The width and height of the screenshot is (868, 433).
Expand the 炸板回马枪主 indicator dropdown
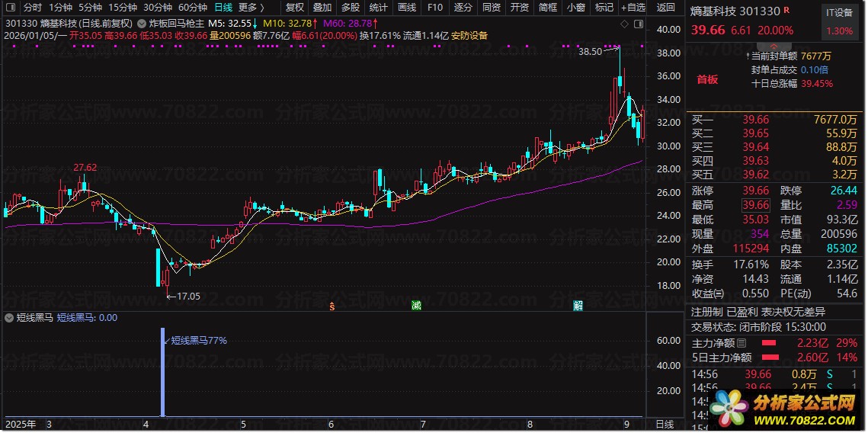click(143, 24)
